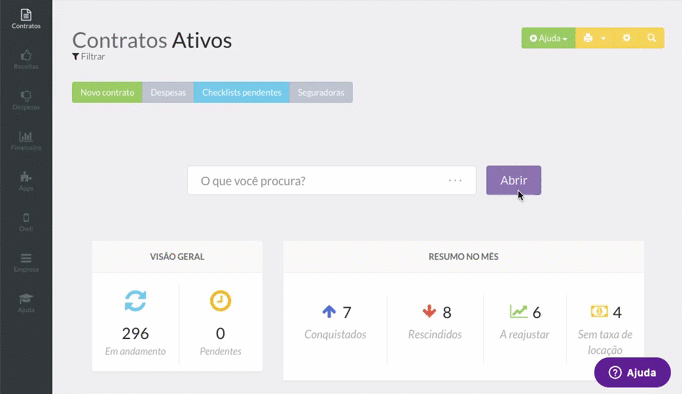The width and height of the screenshot is (682, 394).
Task: Focus the 'O que você procura?' search field
Action: point(332,180)
